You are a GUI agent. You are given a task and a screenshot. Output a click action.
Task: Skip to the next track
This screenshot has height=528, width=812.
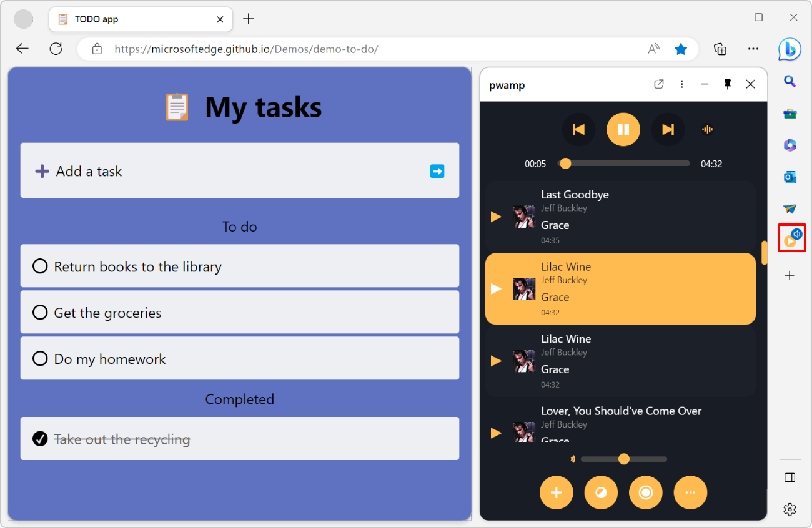click(668, 129)
